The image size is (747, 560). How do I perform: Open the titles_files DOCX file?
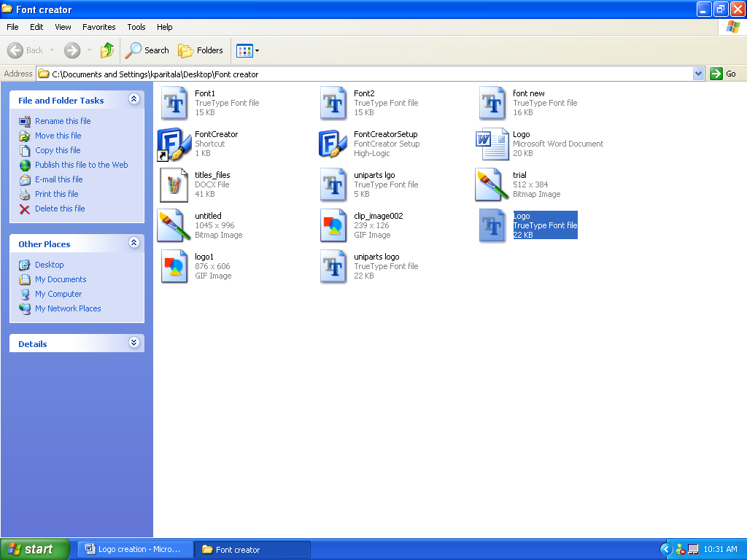174,184
